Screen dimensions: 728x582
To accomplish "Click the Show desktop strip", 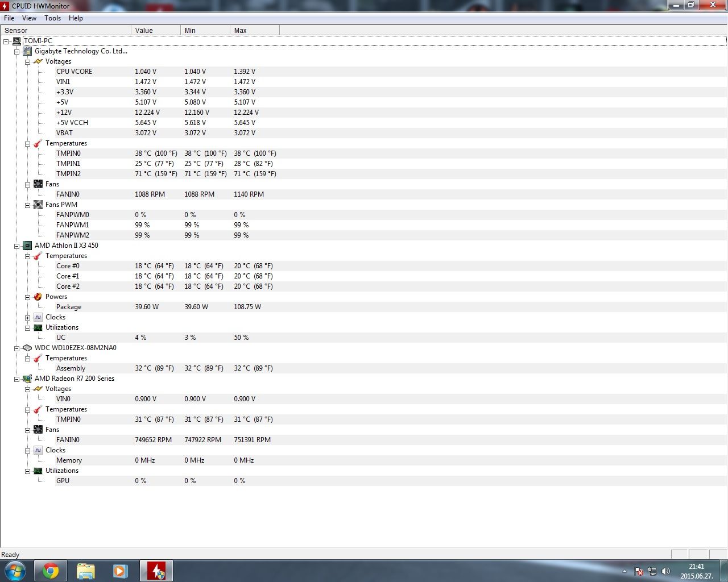I will coord(723,571).
